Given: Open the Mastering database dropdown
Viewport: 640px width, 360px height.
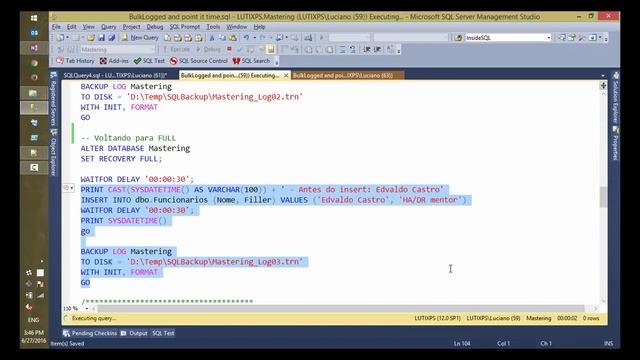Looking at the screenshot, I should click(153, 49).
